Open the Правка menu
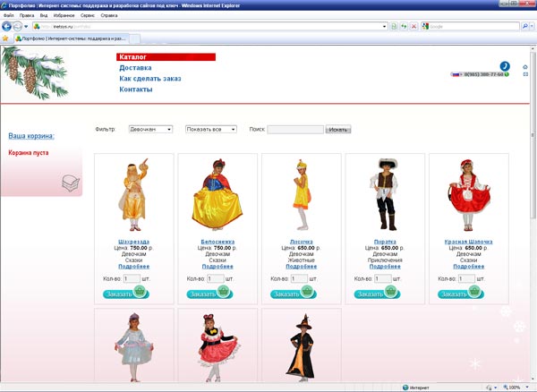This screenshot has width=537, height=392. click(27, 15)
